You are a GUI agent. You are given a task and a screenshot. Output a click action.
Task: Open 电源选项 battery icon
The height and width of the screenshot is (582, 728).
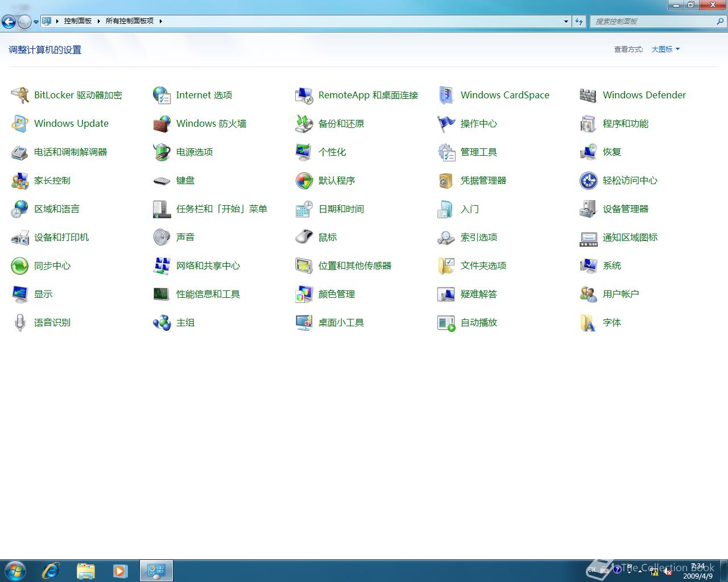pyautogui.click(x=162, y=152)
